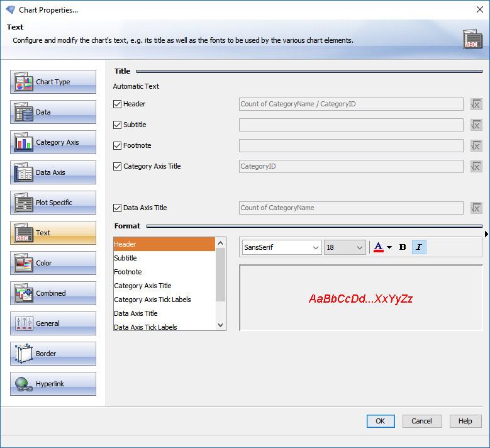Viewport: 490px width, 448px height.
Task: Select Category Axis Tick Labels in list
Action: coord(152,300)
